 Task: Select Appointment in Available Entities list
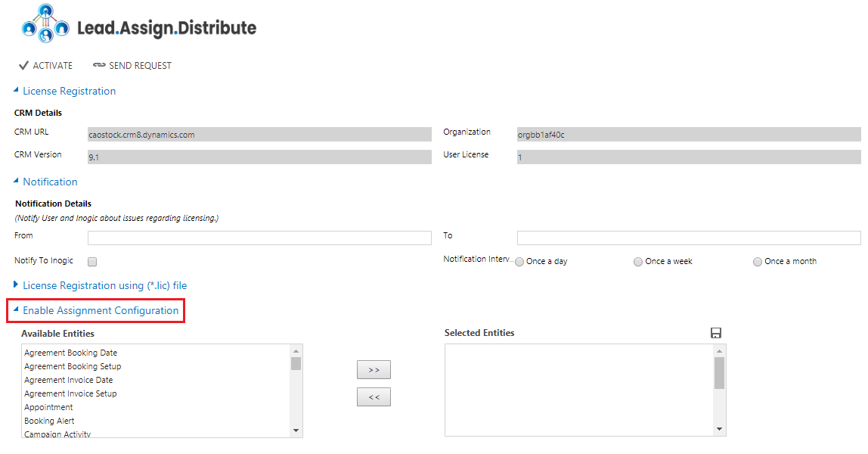(48, 407)
